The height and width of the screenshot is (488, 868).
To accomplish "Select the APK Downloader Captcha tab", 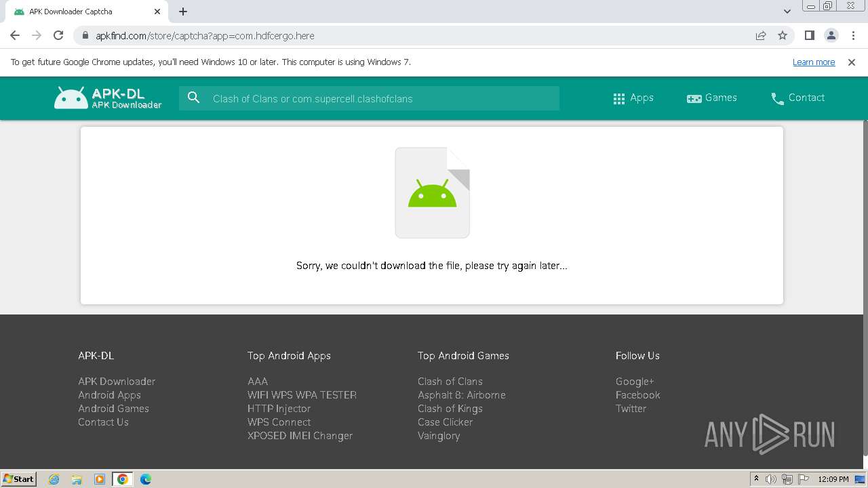I will tap(86, 12).
